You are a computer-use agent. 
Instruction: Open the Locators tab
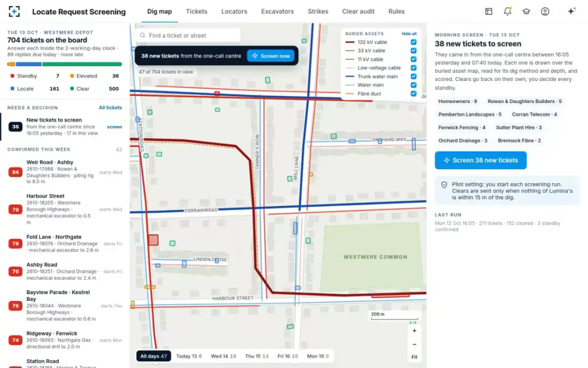[234, 11]
